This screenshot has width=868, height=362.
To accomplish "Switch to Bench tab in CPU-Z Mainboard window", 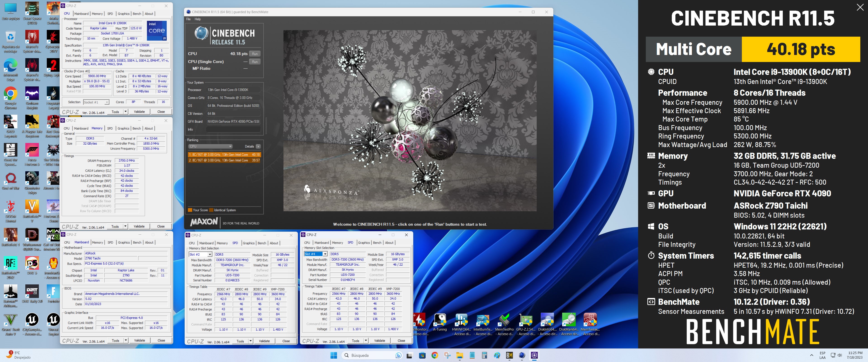I will (137, 243).
